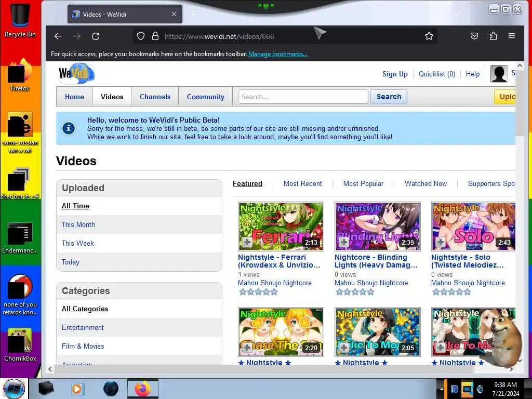Rate Blinding Lights video with stars
The image size is (532, 399).
coord(355,292)
